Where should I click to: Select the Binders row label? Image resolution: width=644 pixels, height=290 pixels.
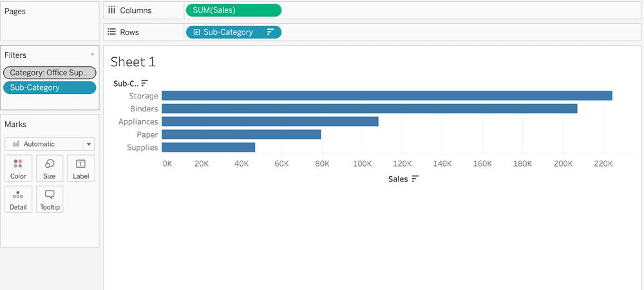[144, 109]
